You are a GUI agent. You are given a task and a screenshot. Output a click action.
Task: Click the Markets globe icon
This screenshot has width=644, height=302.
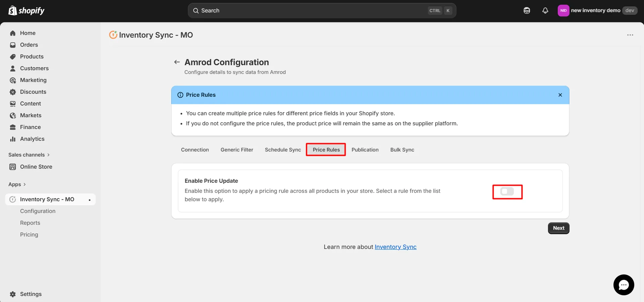(x=13, y=115)
